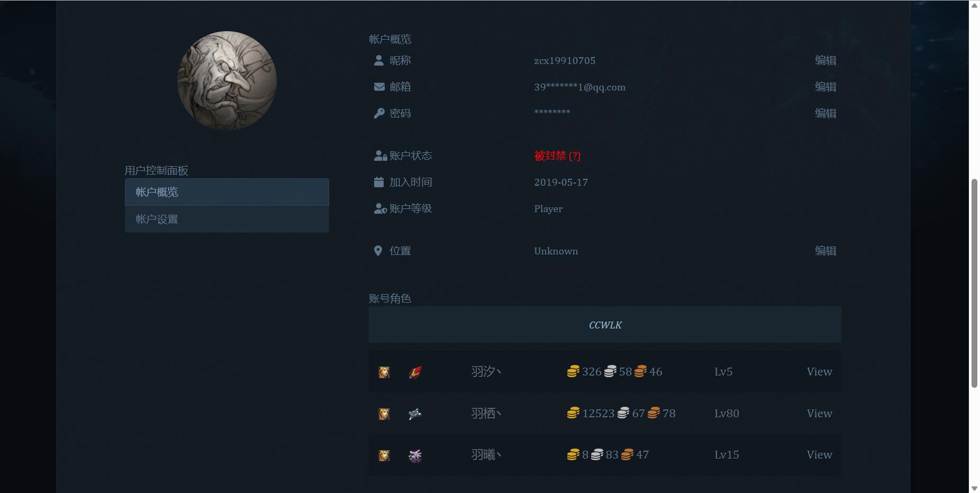Click 编辑 to change the nickname
The image size is (980, 493).
pos(827,60)
